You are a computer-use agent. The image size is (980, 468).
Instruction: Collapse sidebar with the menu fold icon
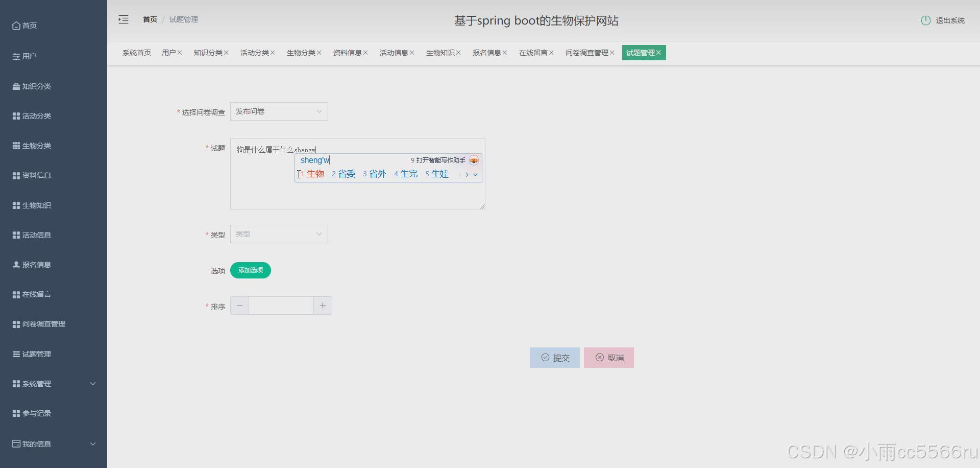pos(124,19)
